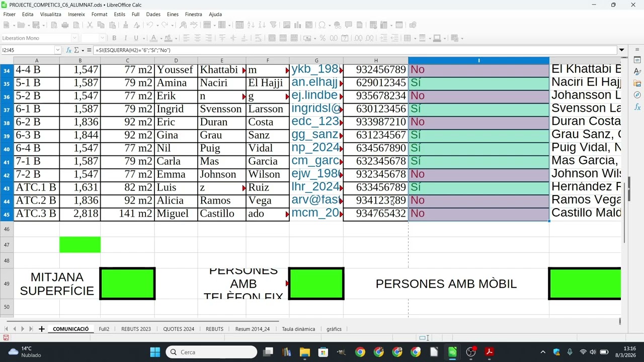Open the Fitxer menu
Image resolution: width=644 pixels, height=362 pixels.
(x=9, y=14)
